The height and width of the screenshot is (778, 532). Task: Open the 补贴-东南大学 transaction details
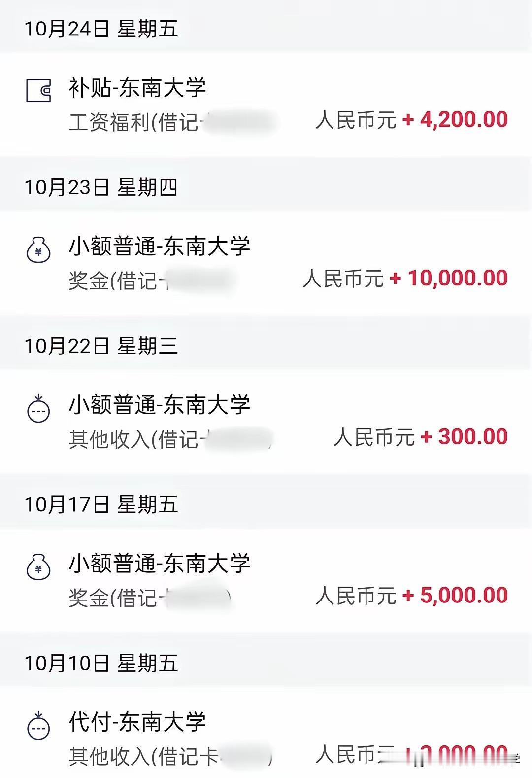pyautogui.click(x=137, y=88)
